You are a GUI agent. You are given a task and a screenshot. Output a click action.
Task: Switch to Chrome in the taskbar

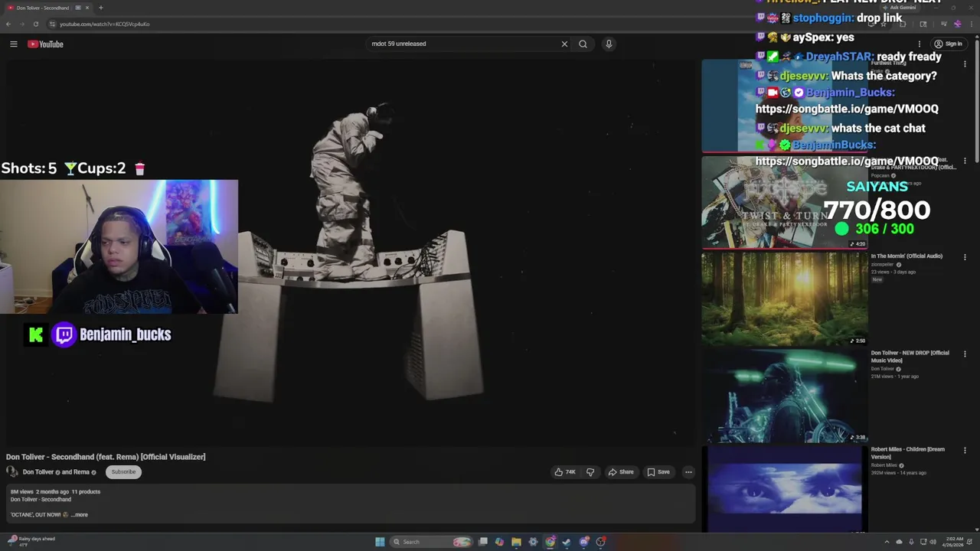(x=550, y=542)
